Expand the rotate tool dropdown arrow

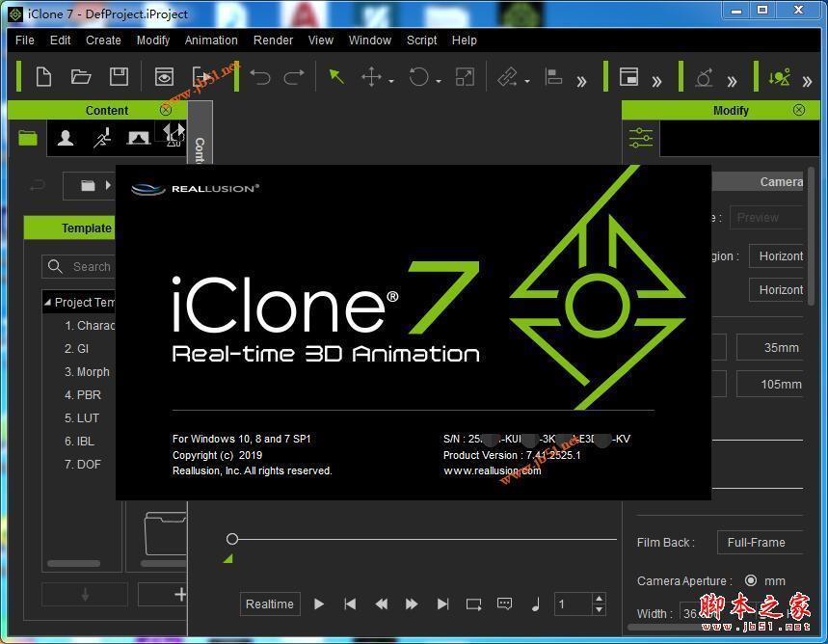click(439, 82)
